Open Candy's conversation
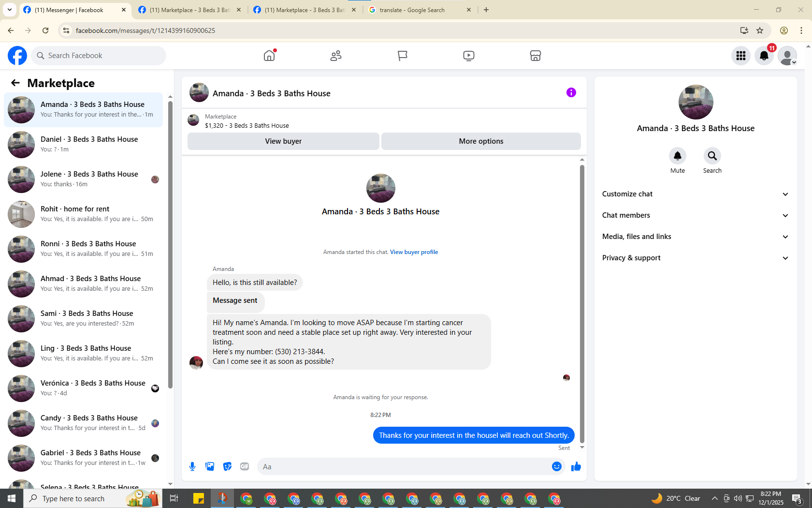Screen dimensions: 812x508 coord(84,423)
